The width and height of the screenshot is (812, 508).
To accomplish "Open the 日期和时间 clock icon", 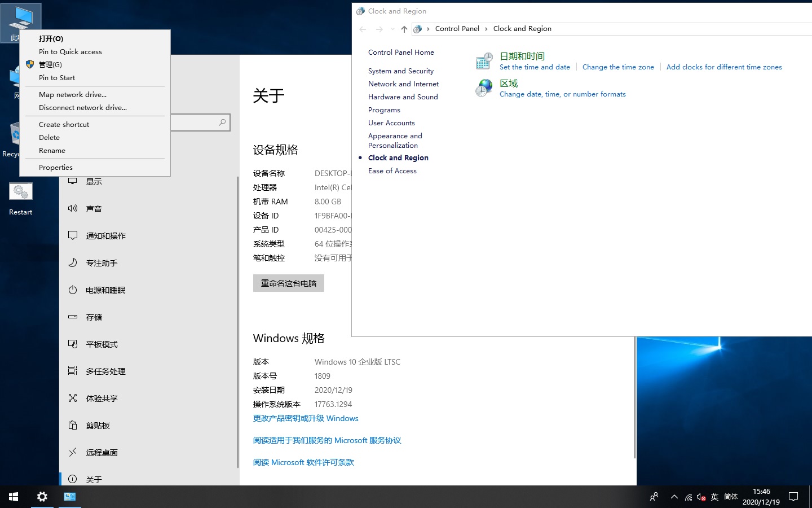I will (x=484, y=61).
